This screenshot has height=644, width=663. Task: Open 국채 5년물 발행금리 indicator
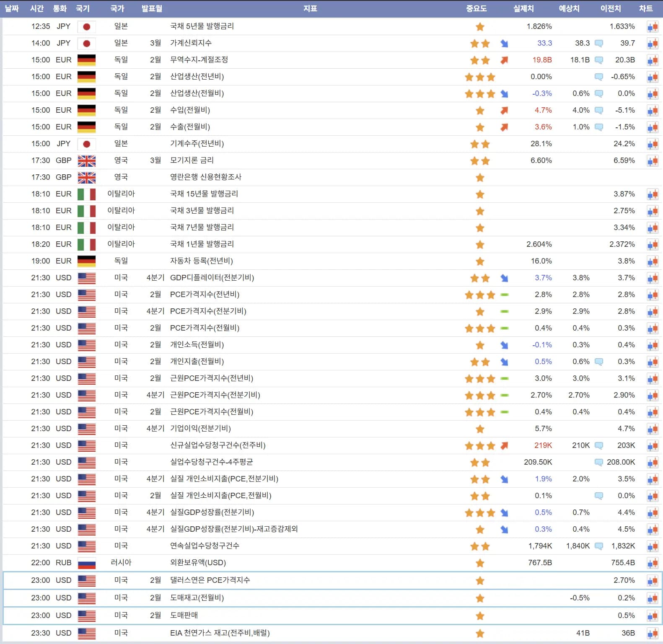pyautogui.click(x=202, y=26)
